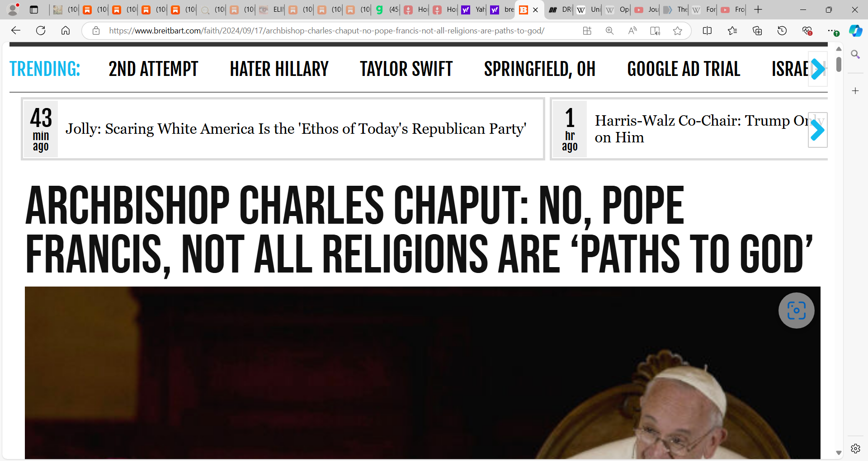The width and height of the screenshot is (868, 461).
Task: Go back to the previous page
Action: point(16,31)
